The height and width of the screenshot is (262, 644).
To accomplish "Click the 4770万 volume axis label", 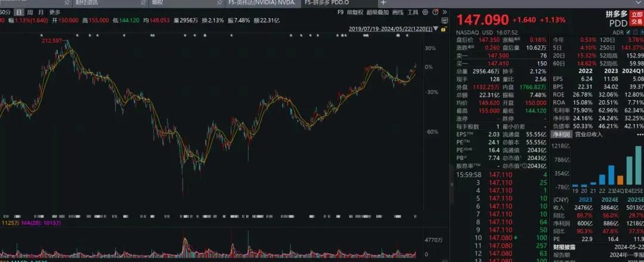I will click(x=433, y=239).
